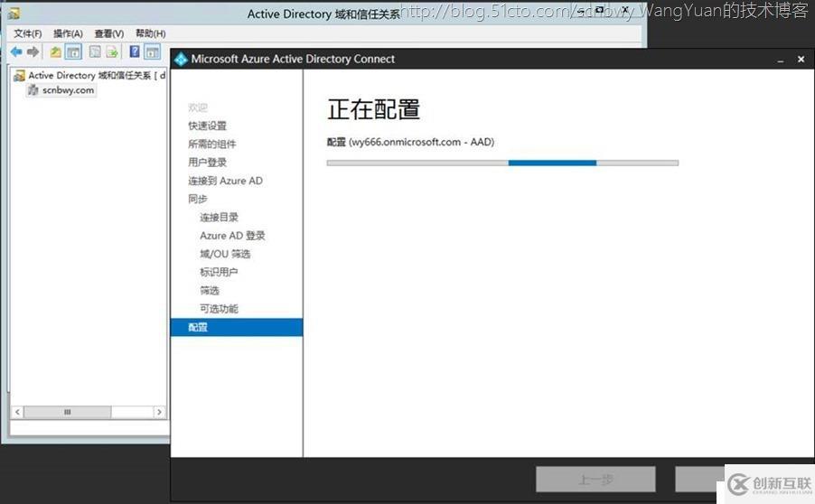The width and height of the screenshot is (815, 504).
Task: Click the 上一步 button
Action: click(595, 480)
